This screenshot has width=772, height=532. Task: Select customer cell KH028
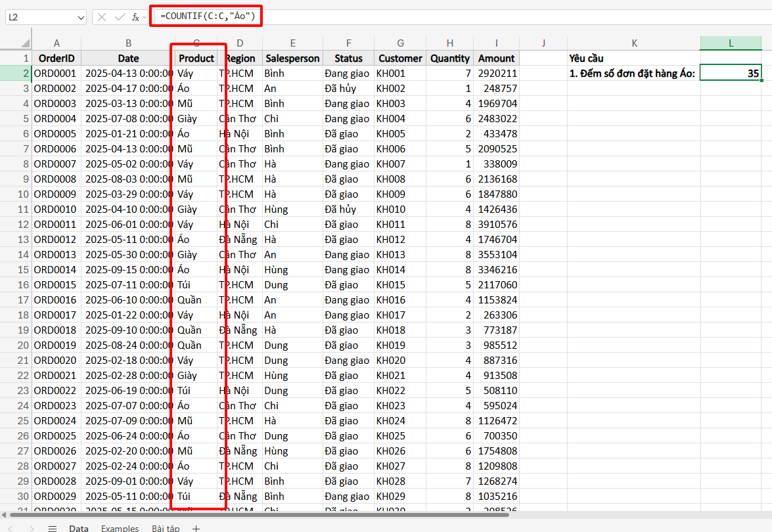pyautogui.click(x=400, y=481)
